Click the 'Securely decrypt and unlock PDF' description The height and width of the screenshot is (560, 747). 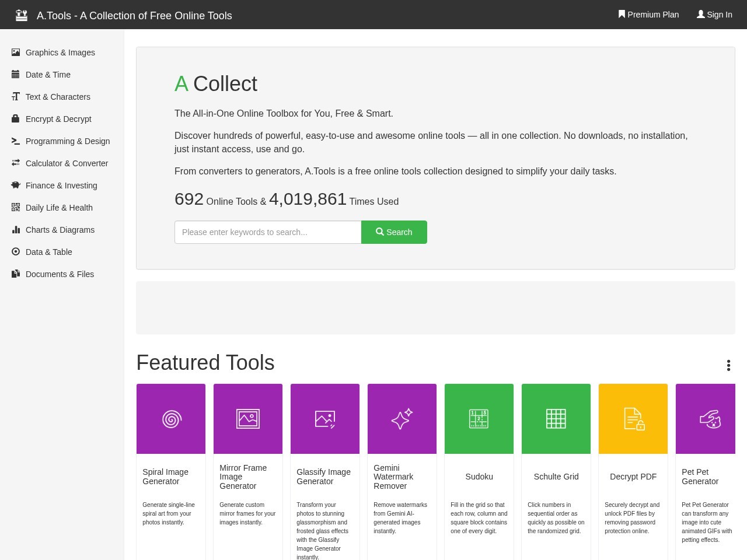pos(632,518)
